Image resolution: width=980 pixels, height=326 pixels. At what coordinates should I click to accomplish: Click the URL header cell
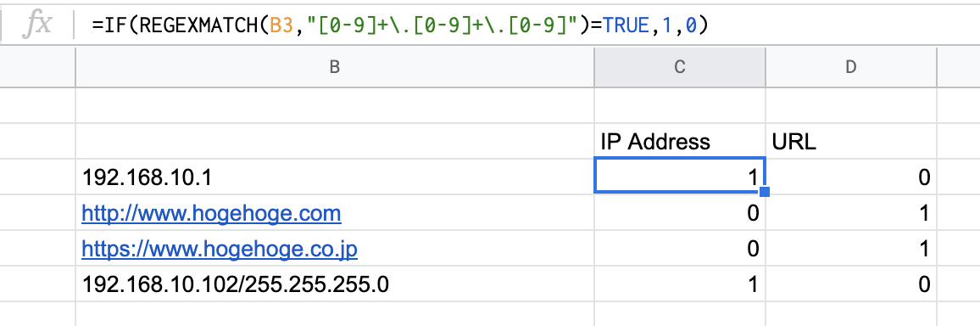[x=850, y=142]
